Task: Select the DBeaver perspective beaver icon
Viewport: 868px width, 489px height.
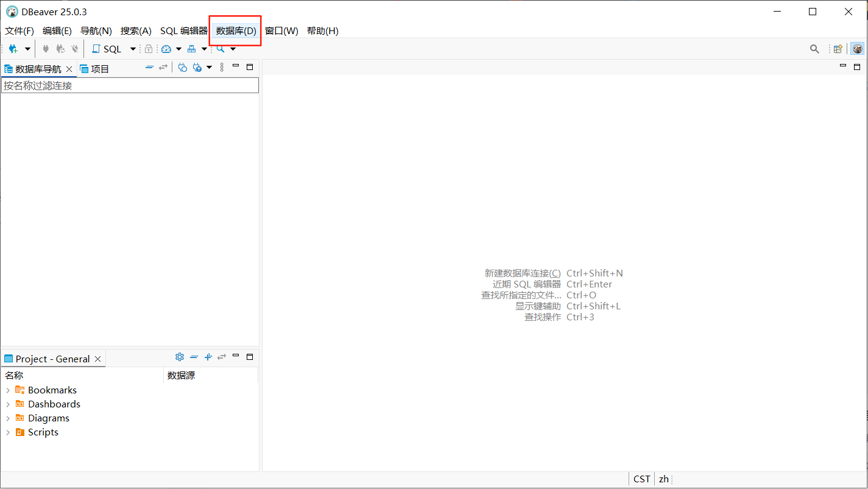Action: click(857, 49)
